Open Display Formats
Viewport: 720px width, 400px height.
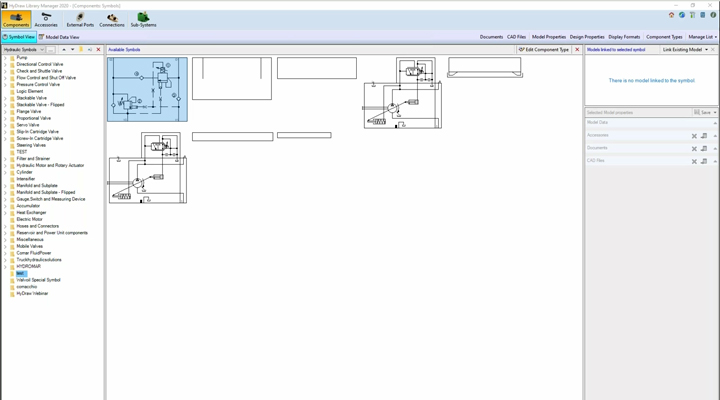[x=624, y=37]
